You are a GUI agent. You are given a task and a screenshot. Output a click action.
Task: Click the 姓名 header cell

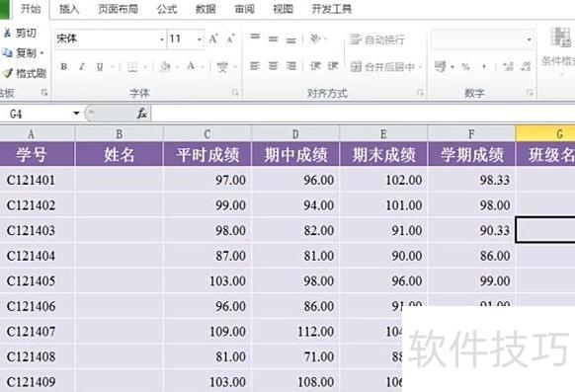(x=119, y=155)
